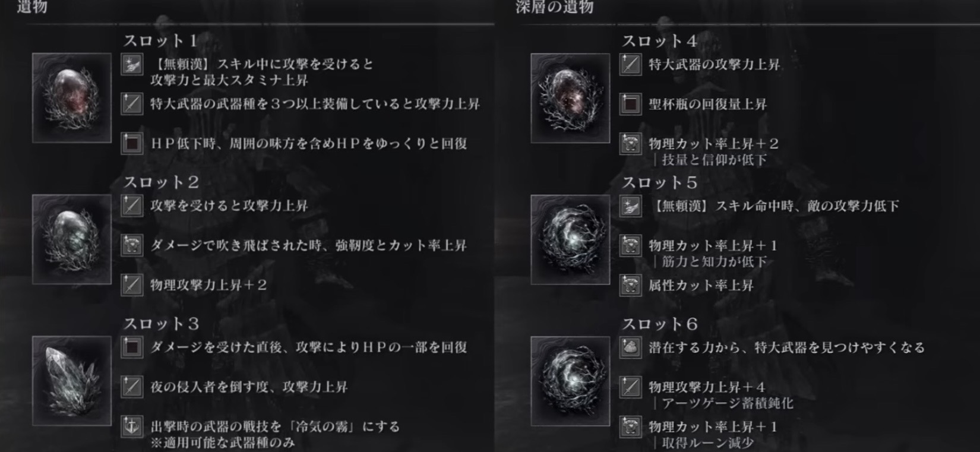The height and width of the screenshot is (452, 980).
Task: Click the helmet icon beside ダメージで吹き飛ばされた時
Action: pyautogui.click(x=132, y=245)
